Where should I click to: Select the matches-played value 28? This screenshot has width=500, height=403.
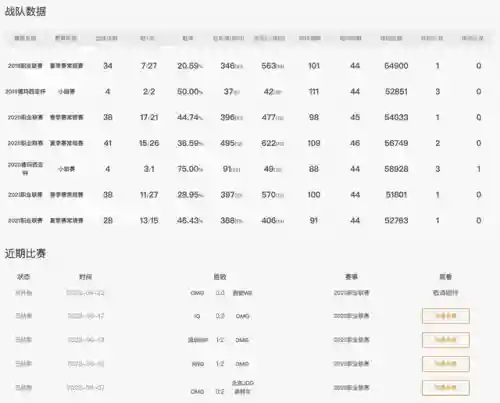108,220
